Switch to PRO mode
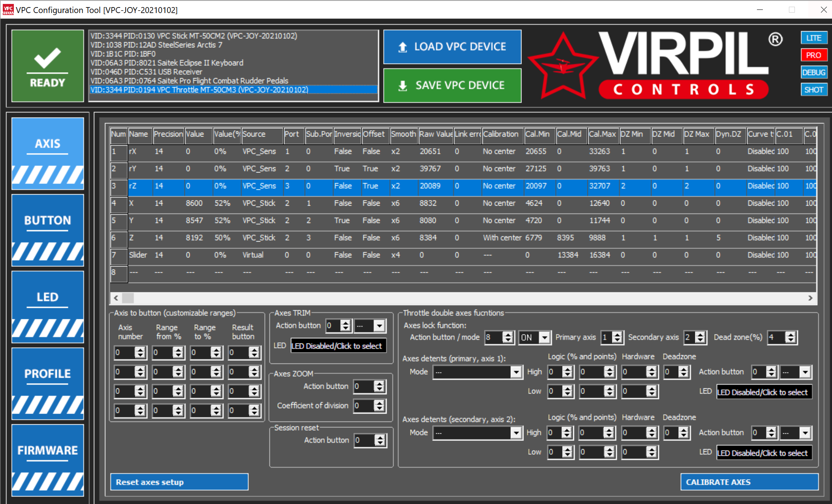Image resolution: width=832 pixels, height=504 pixels. [x=814, y=55]
